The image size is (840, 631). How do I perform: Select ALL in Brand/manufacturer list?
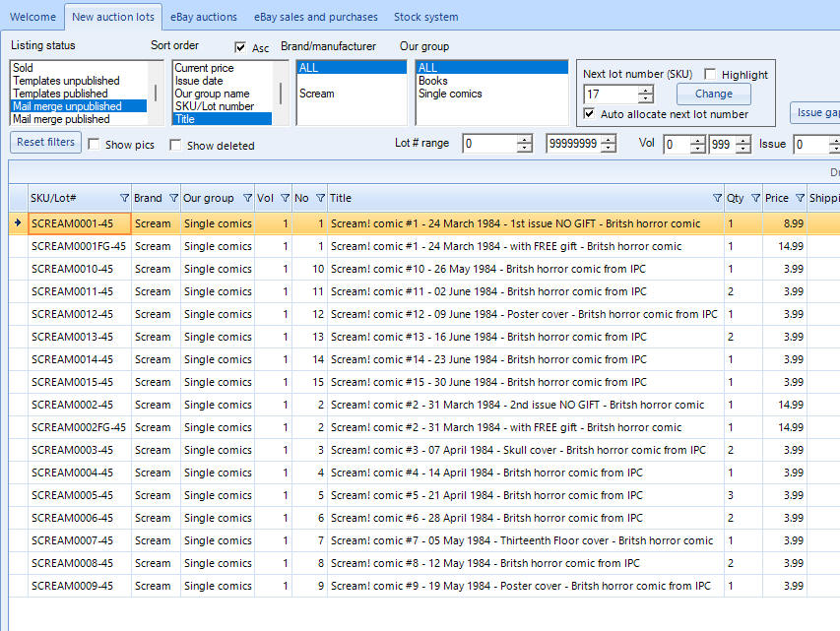point(352,68)
